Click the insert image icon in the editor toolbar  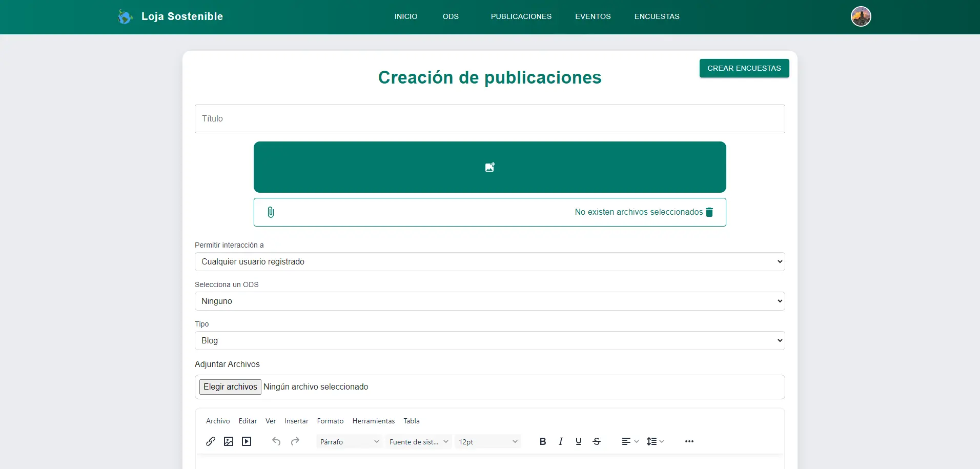point(228,441)
